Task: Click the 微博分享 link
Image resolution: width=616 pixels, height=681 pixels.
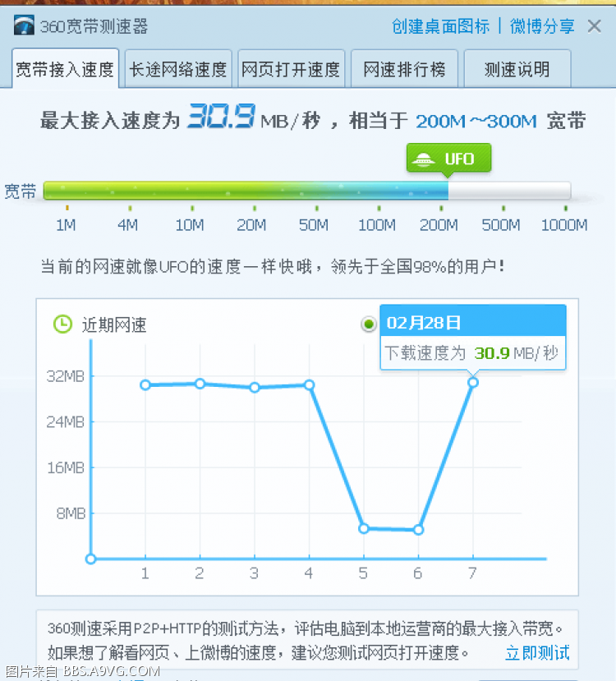Action: [542, 26]
